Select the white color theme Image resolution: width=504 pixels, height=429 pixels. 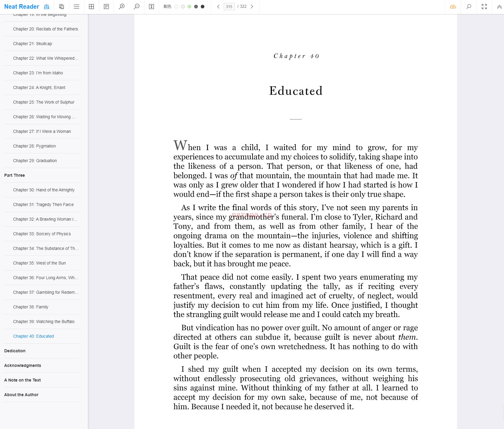coord(176,7)
